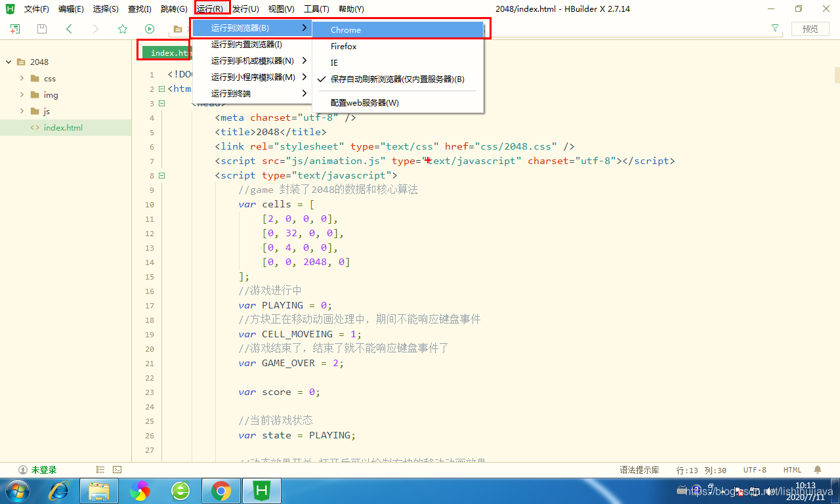This screenshot has width=840, height=504.
Task: Click the img folder icon
Action: pos(35,94)
